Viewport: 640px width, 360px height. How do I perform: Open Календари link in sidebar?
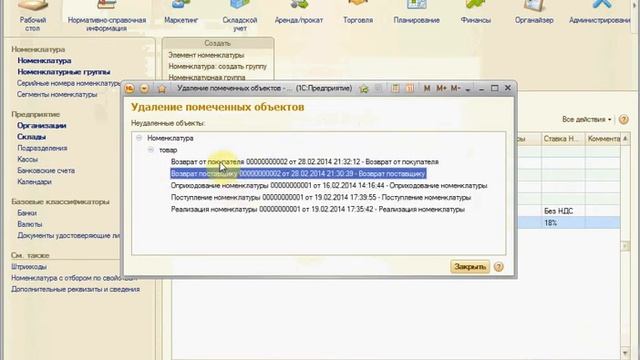(34, 182)
